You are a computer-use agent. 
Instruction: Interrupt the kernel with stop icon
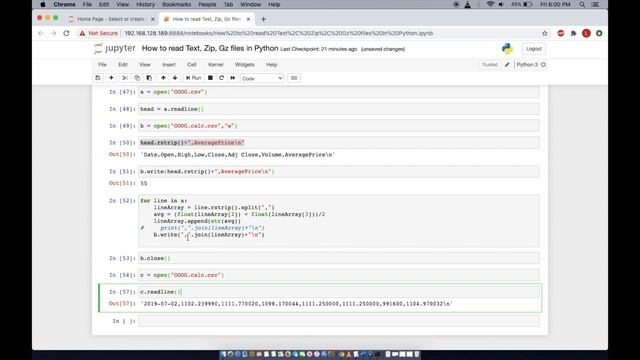(210, 78)
